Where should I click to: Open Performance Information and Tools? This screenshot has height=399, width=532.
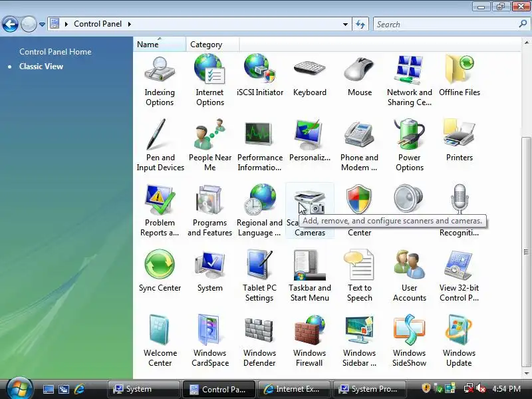coord(260,146)
